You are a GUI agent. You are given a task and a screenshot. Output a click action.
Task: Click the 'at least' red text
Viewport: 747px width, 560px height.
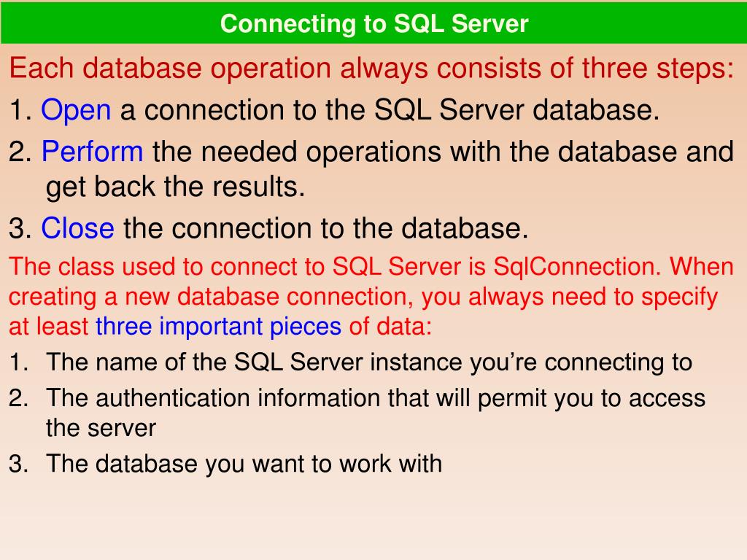click(x=49, y=327)
